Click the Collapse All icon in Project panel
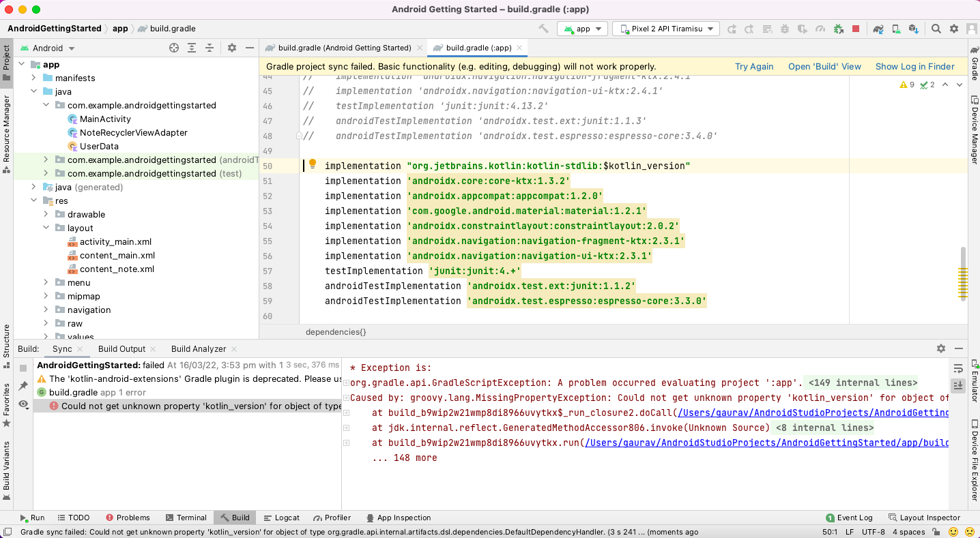The image size is (980, 538). coord(210,48)
